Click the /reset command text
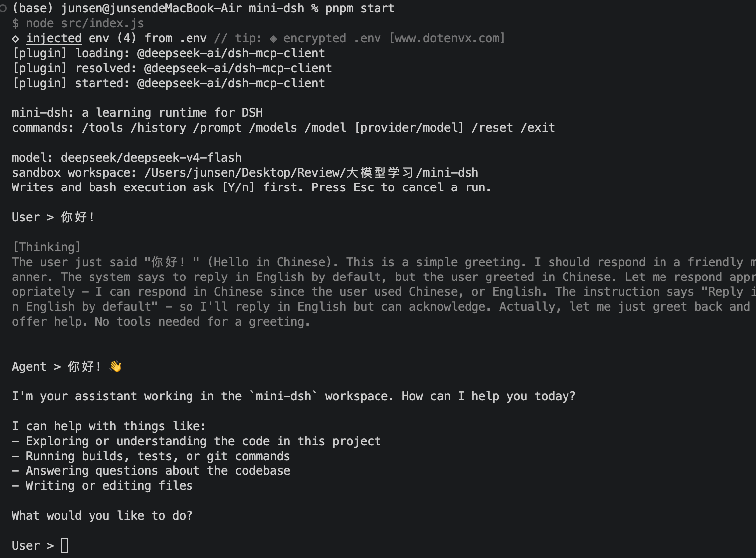 click(492, 128)
